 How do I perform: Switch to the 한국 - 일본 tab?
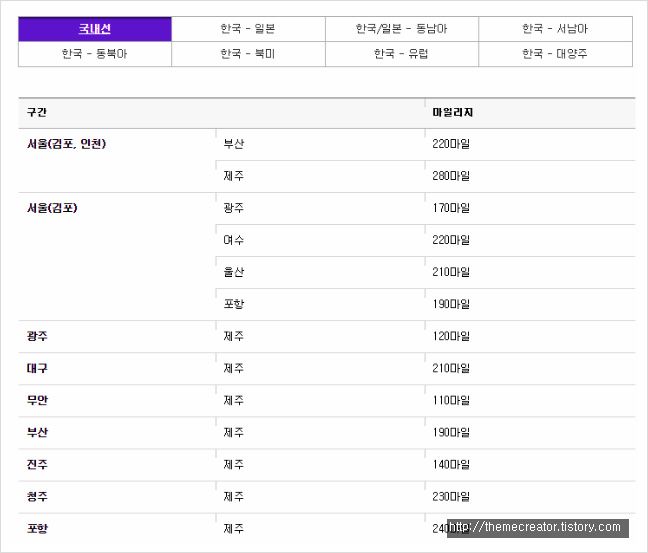(x=248, y=29)
